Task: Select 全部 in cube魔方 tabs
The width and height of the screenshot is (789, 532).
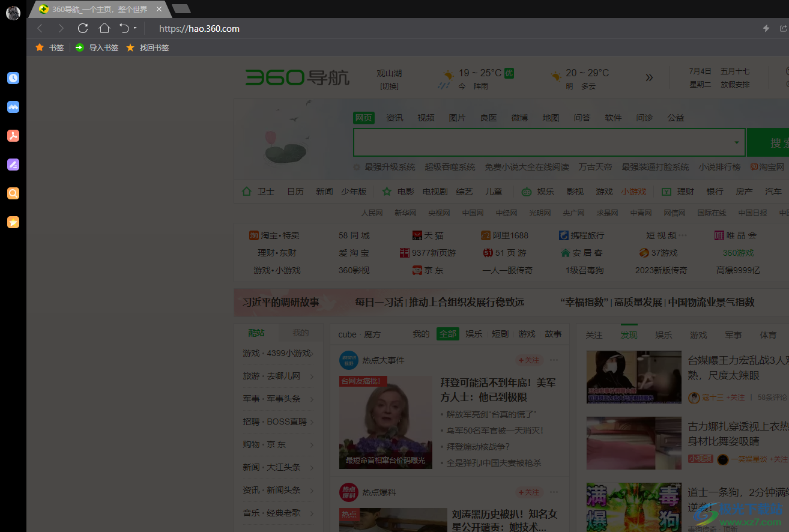Action: [x=447, y=334]
